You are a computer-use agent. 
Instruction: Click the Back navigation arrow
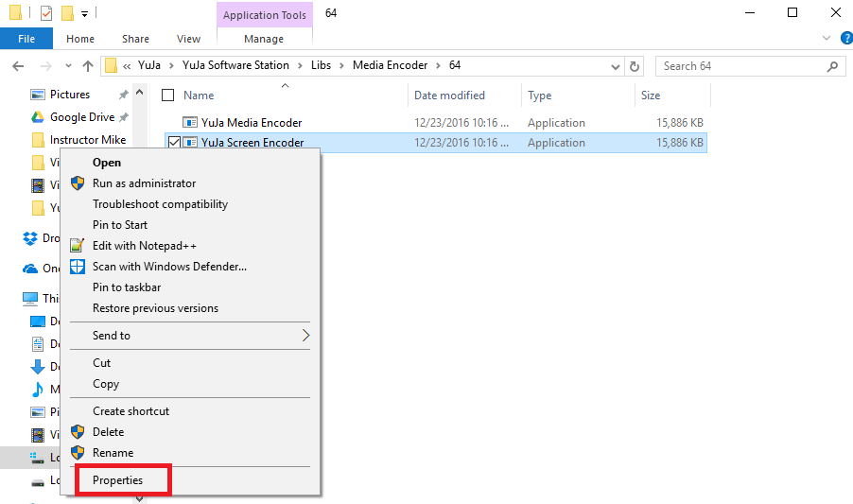tap(18, 66)
